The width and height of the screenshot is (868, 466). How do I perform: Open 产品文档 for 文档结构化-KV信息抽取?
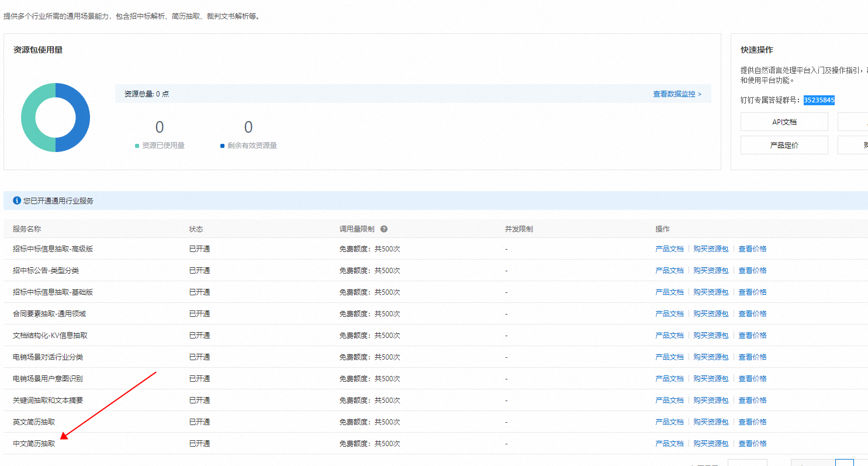click(669, 335)
